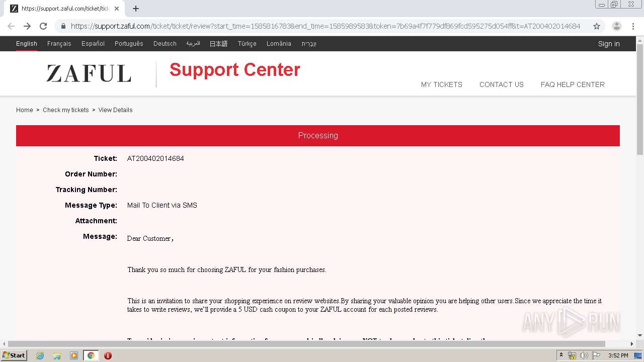Click the vertical scrollbar down arrow
The width and height of the screenshot is (644, 362).
coord(640,335)
